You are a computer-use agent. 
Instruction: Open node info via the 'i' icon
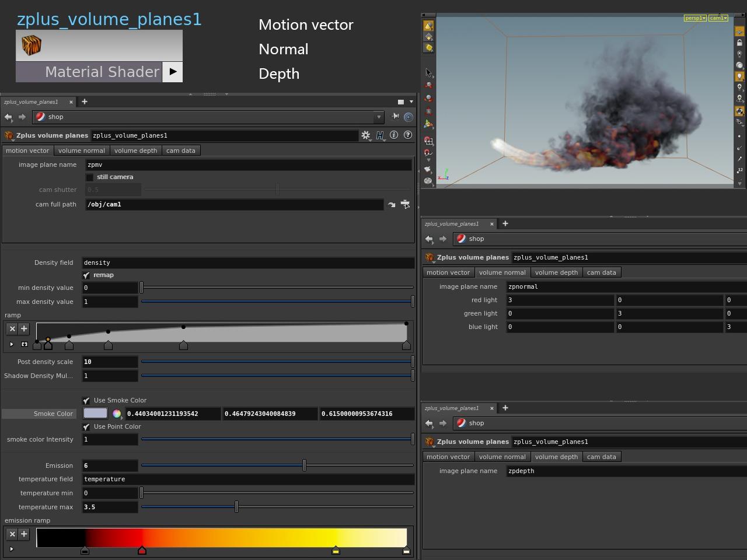394,135
